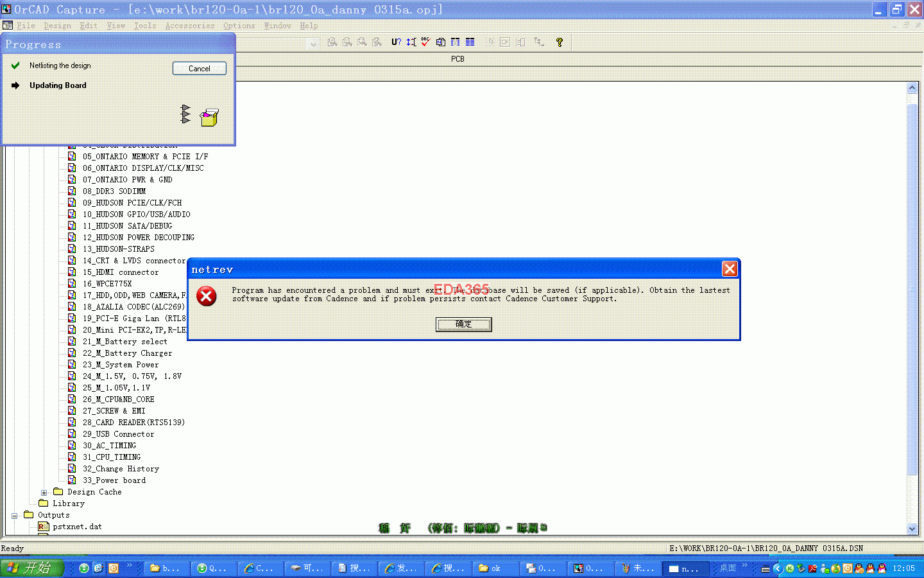Screen dimensions: 924x578
Task: Select pstxnet.dat output file
Action: [x=77, y=526]
